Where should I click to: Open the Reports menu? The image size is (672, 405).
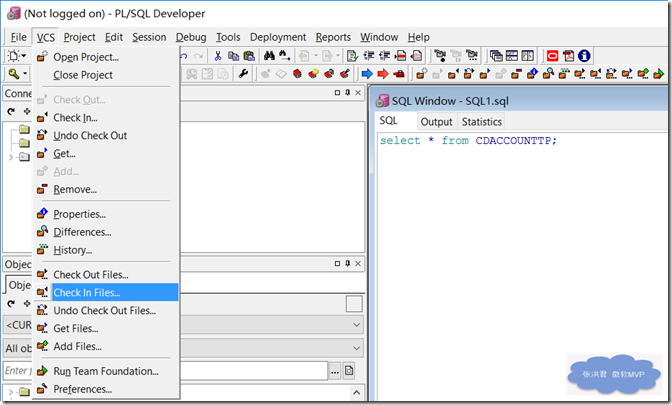[x=333, y=37]
